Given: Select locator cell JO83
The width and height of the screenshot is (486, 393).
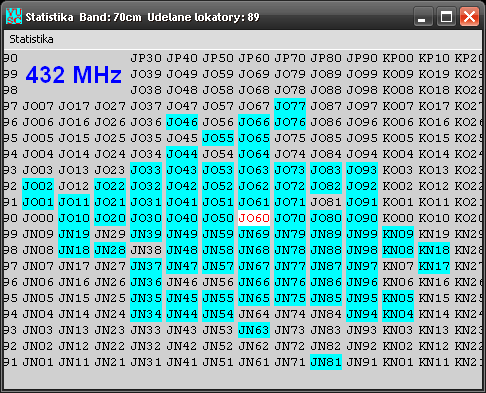Looking at the screenshot, I should pyautogui.click(x=326, y=170).
